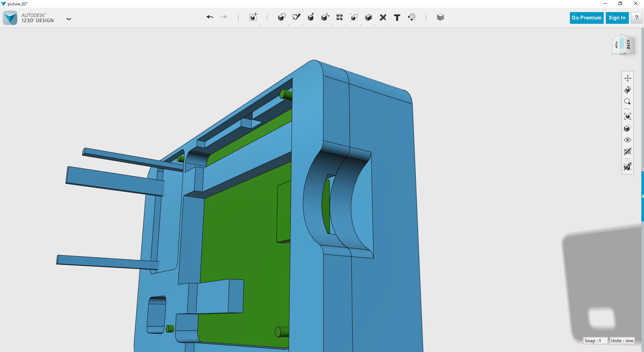Open the Pattern tool
The width and height of the screenshot is (644, 352).
[339, 17]
